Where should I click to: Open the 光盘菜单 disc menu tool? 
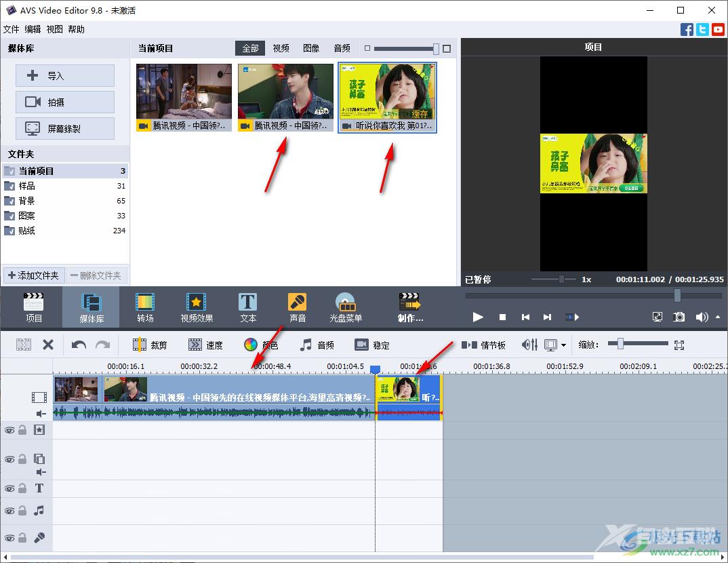point(346,307)
